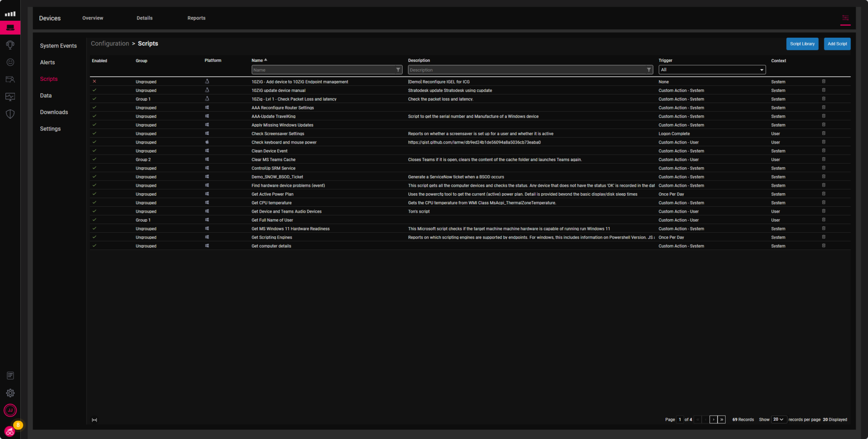Open the gear settings icon at bottom
Viewport: 868px width, 439px height.
(x=10, y=393)
